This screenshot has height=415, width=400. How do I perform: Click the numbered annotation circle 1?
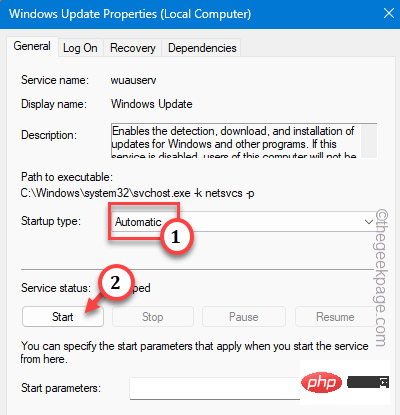[176, 237]
